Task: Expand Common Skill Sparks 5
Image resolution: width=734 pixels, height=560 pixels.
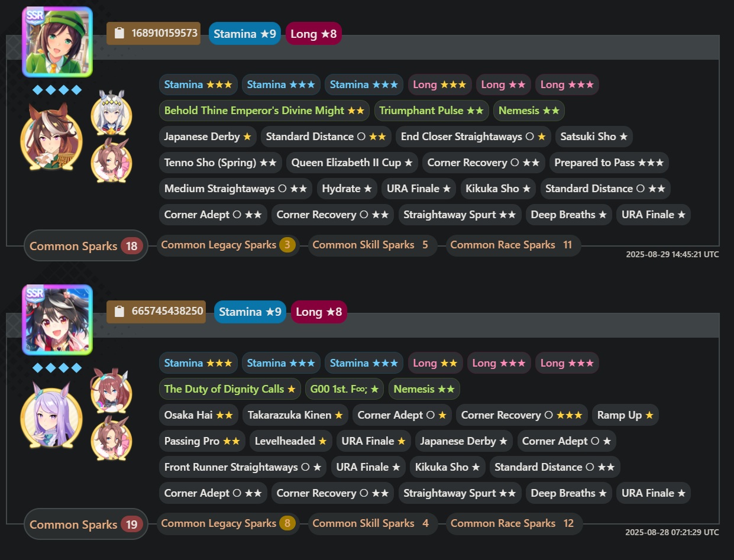Action: point(372,245)
